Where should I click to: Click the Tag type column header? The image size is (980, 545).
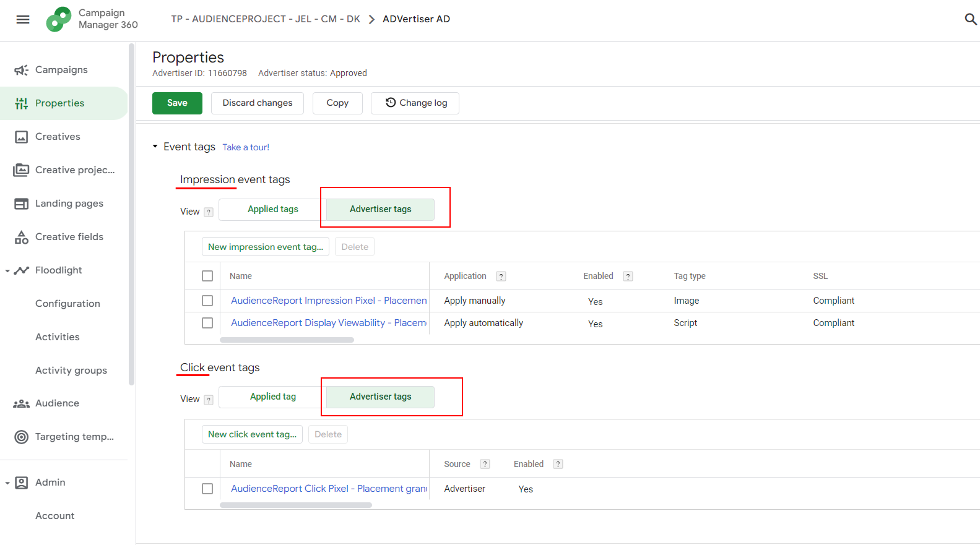pyautogui.click(x=690, y=276)
